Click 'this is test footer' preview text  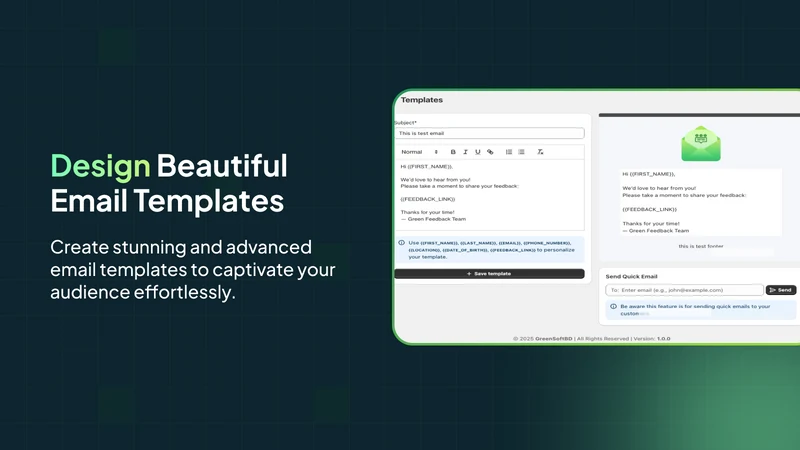pyautogui.click(x=701, y=246)
